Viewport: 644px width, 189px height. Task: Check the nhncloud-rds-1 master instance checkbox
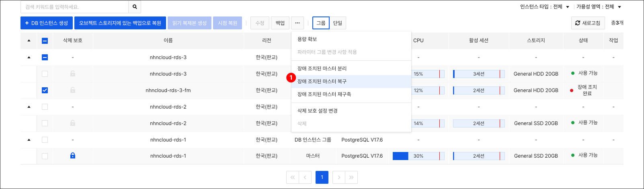(45, 156)
